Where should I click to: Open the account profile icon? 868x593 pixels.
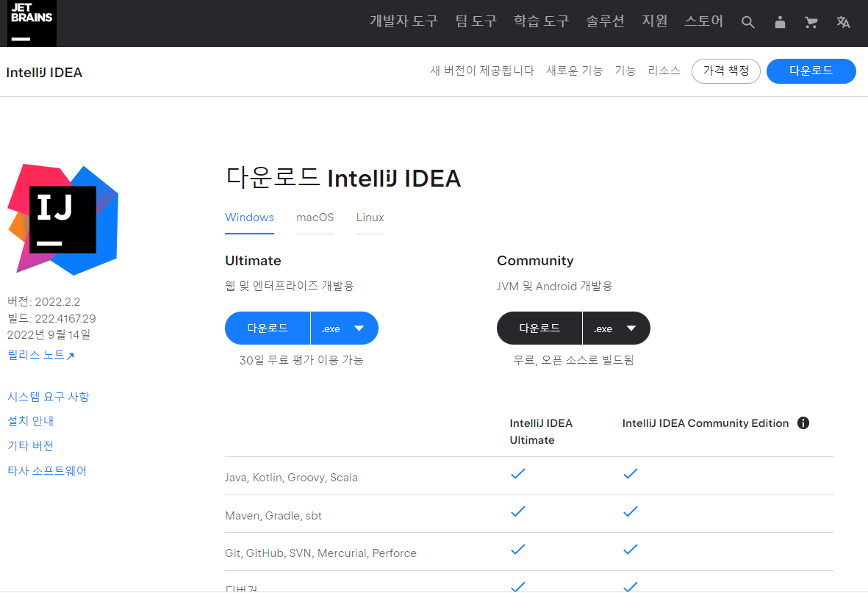(780, 22)
